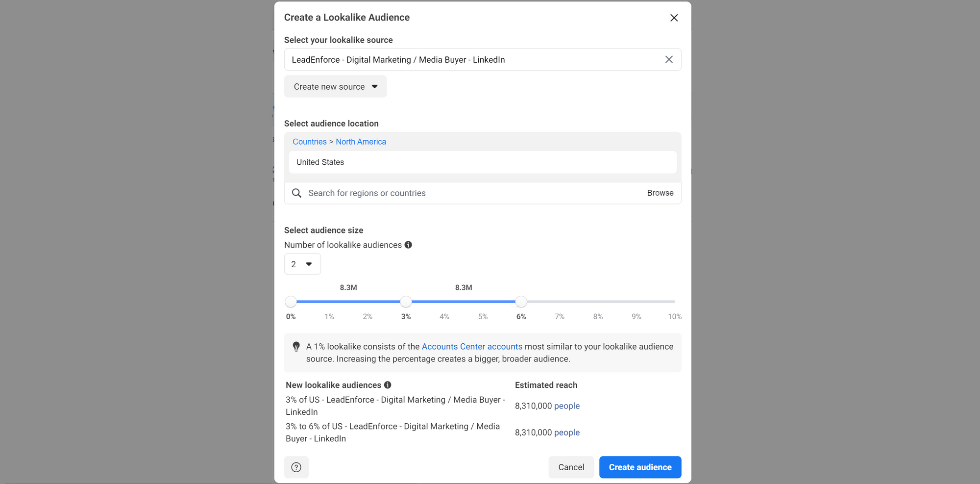Click the 4% mark label
980x484 pixels.
(x=444, y=317)
